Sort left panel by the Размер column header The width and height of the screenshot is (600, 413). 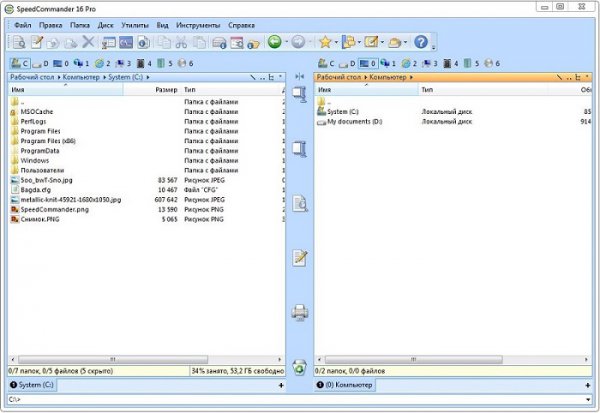[x=152, y=90]
